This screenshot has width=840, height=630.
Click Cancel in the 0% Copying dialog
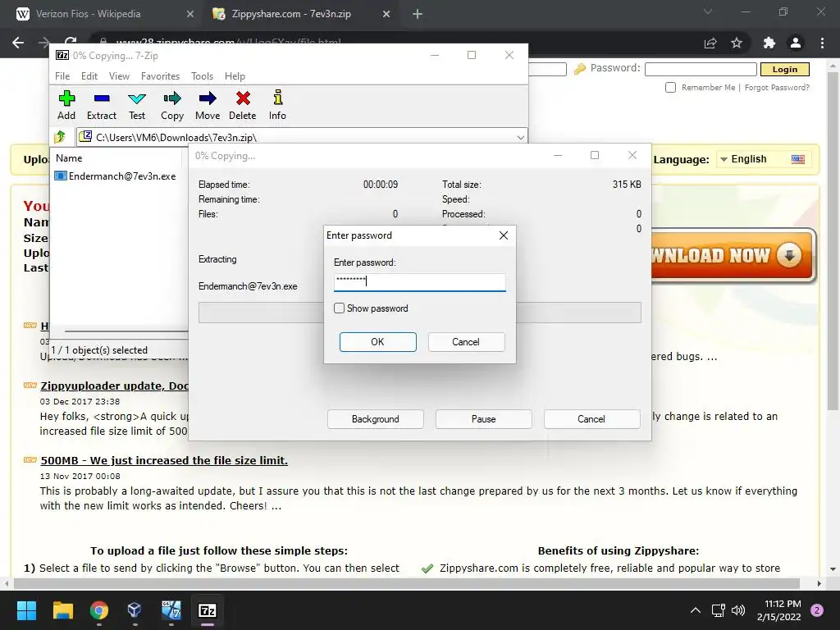pyautogui.click(x=592, y=419)
